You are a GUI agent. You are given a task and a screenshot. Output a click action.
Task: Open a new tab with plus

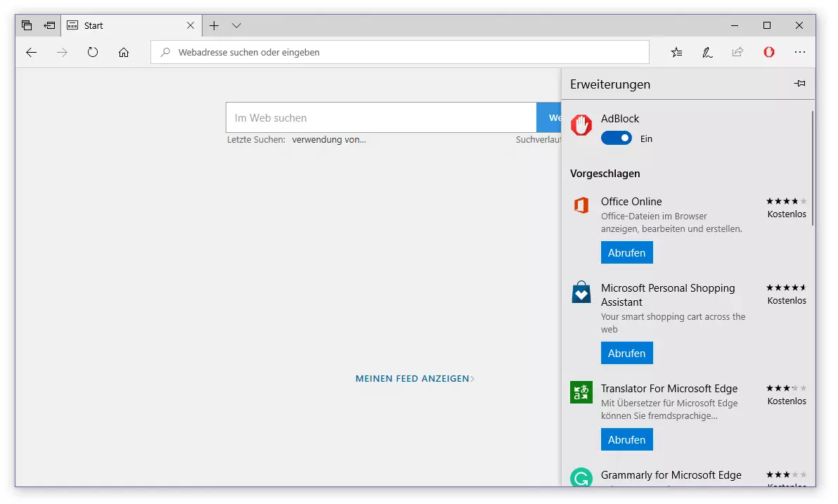(214, 25)
